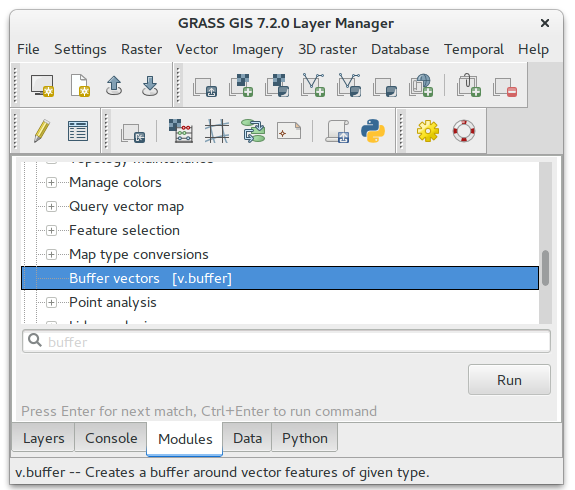575x490 pixels.
Task: Open the Database menu
Action: point(400,49)
